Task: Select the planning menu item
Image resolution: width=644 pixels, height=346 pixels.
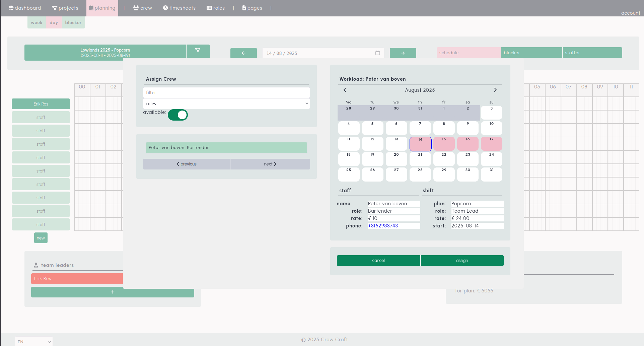Action: [x=102, y=8]
